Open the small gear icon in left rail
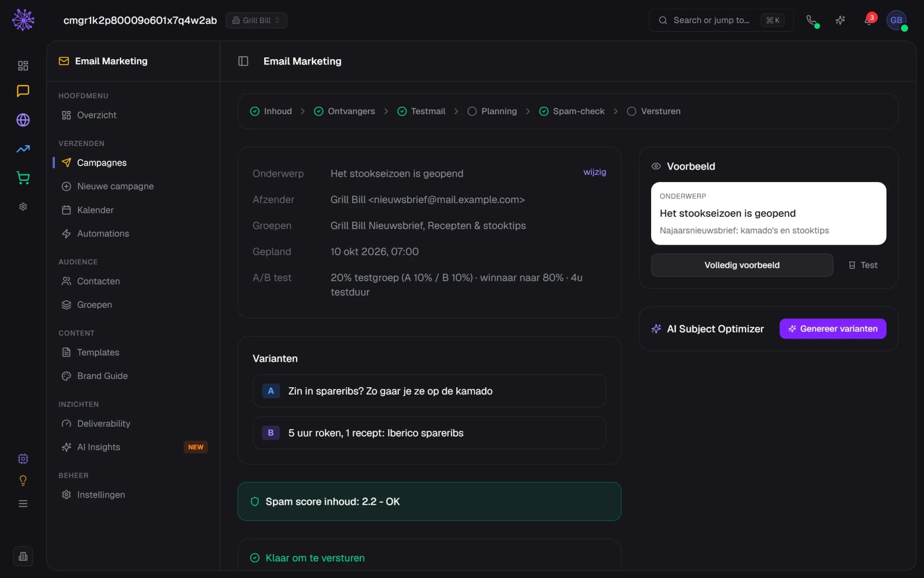This screenshot has height=578, width=924. 23,207
